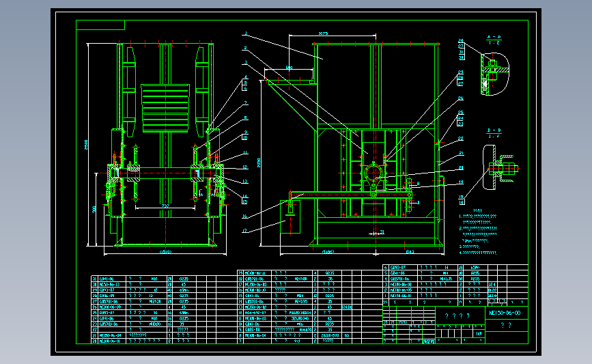Select the (1196) bottom dimension text
592x364 pixels.
tap(328, 251)
